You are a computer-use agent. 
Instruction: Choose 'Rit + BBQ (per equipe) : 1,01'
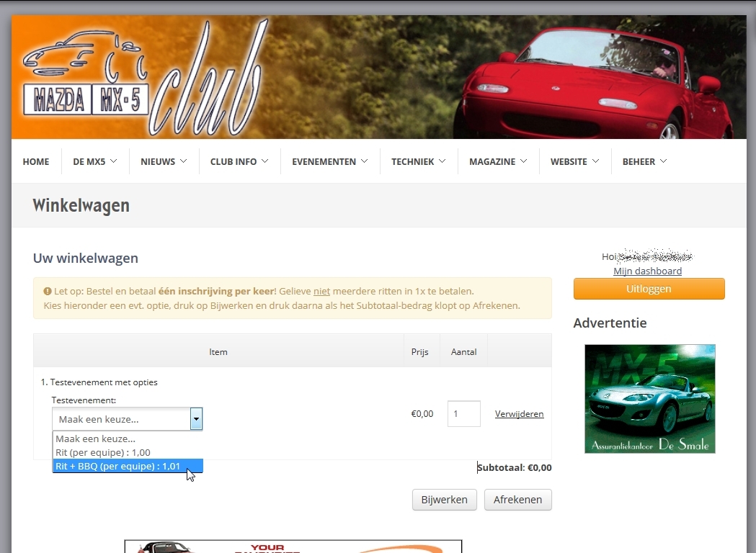pyautogui.click(x=128, y=466)
